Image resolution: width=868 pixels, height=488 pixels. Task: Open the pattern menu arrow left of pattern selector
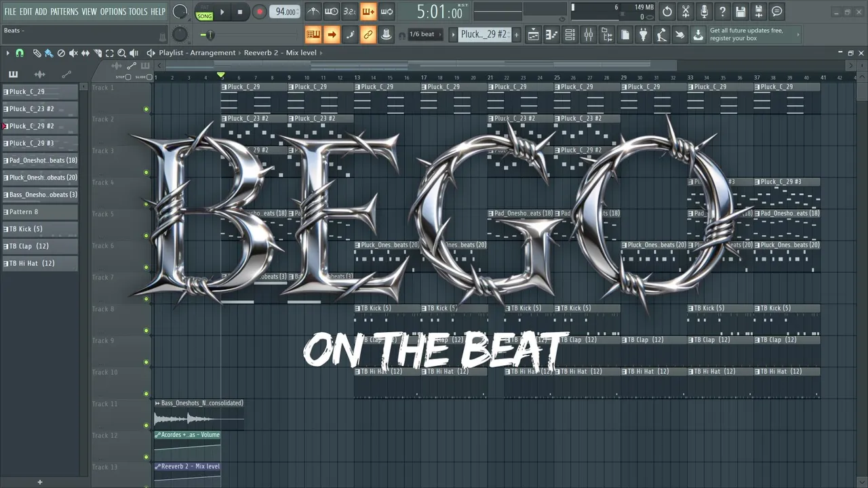coord(453,35)
